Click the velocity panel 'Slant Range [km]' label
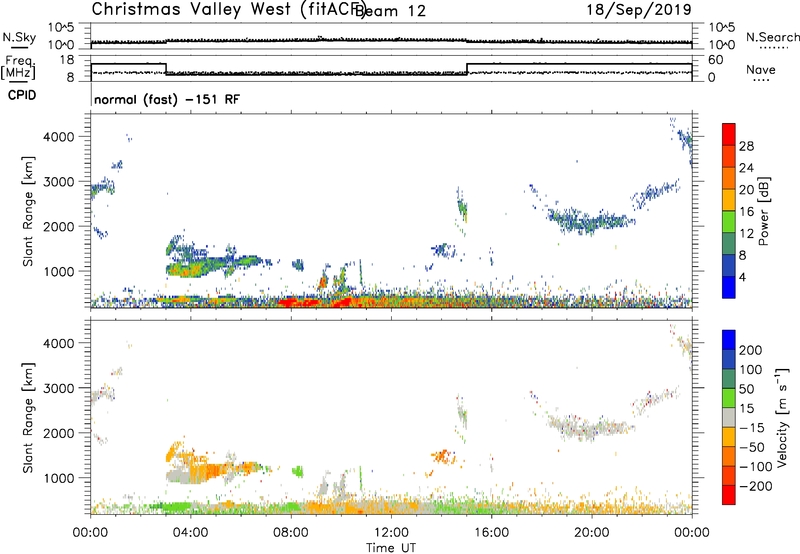 tap(28, 418)
